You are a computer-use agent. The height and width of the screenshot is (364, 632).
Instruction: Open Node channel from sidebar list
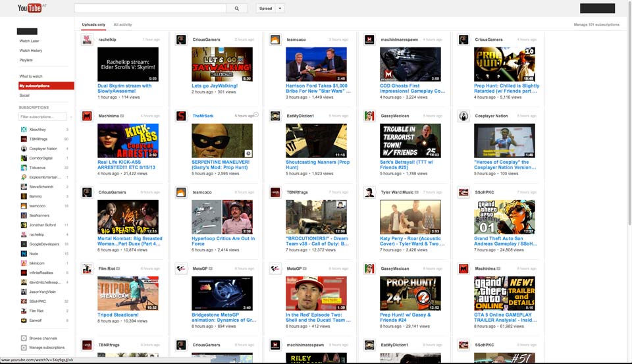34,253
